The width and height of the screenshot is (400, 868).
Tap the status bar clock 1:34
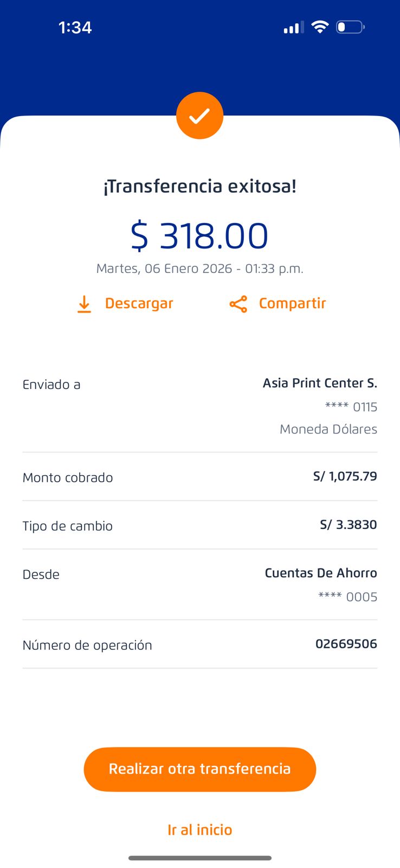(75, 27)
